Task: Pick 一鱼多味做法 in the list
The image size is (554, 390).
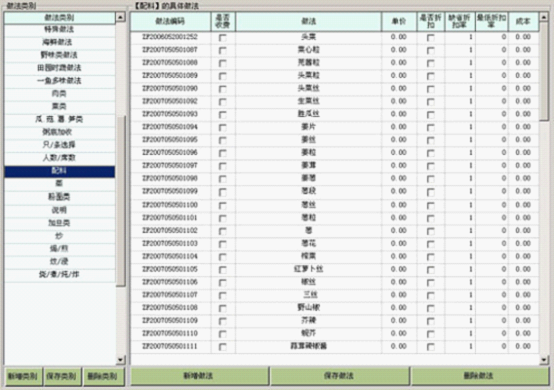Action: click(59, 81)
